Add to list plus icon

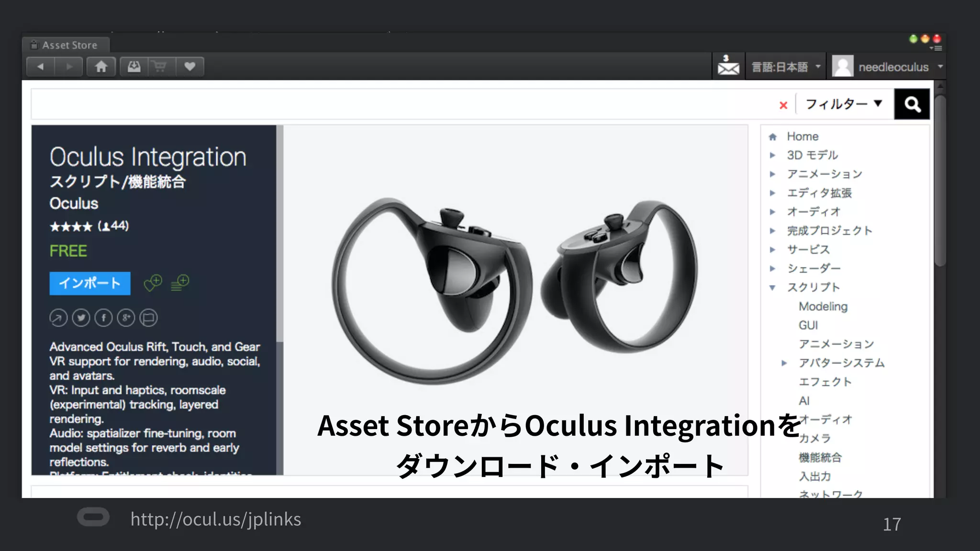(180, 283)
